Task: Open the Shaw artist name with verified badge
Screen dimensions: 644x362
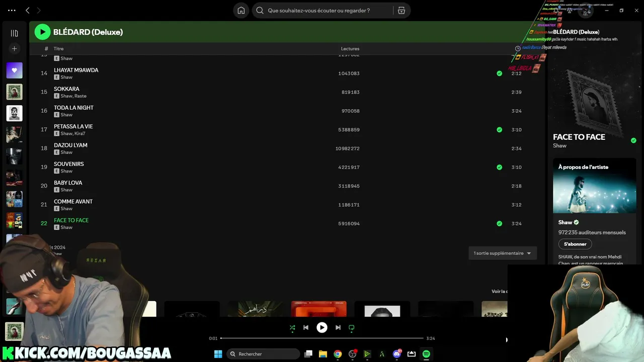Action: coord(569,222)
